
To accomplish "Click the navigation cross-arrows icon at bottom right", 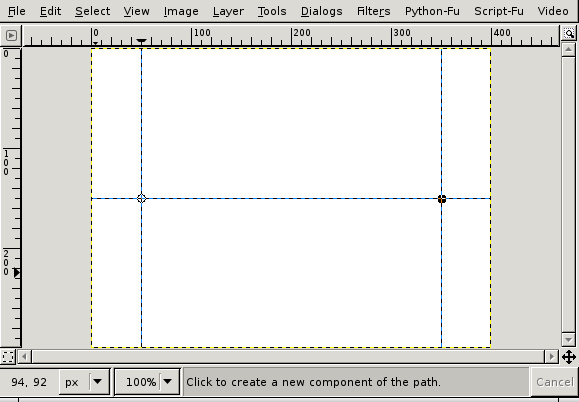I will coord(569,357).
